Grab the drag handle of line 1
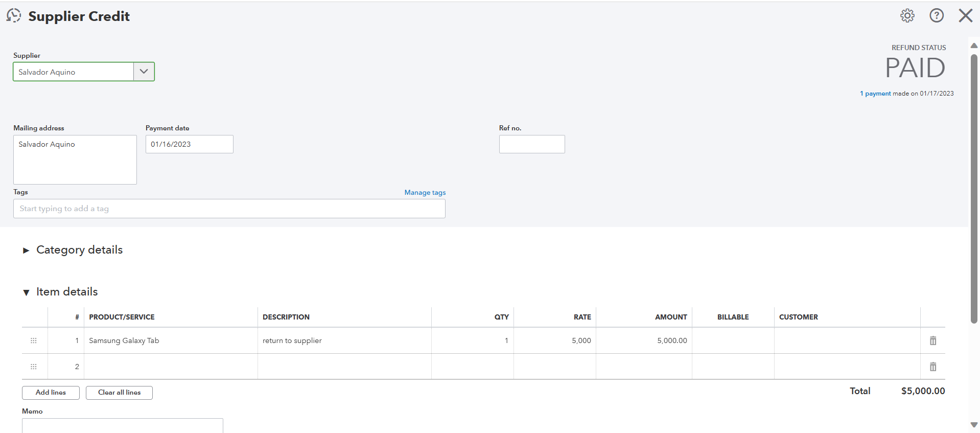Image resolution: width=980 pixels, height=433 pixels. point(34,340)
